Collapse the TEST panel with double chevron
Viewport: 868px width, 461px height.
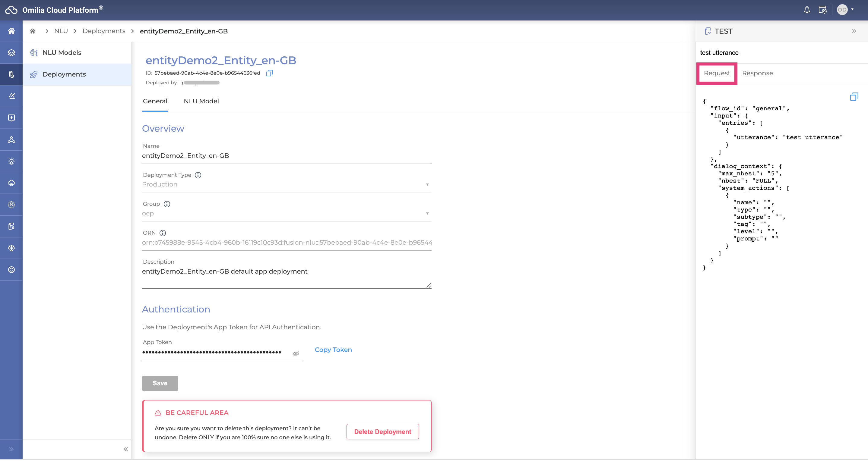pos(854,31)
